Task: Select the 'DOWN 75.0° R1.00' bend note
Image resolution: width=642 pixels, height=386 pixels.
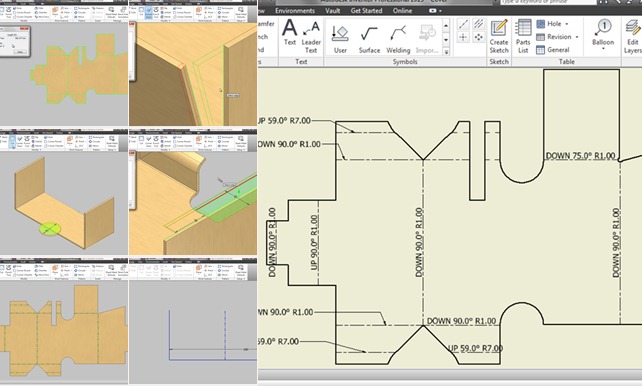Action: [x=581, y=156]
